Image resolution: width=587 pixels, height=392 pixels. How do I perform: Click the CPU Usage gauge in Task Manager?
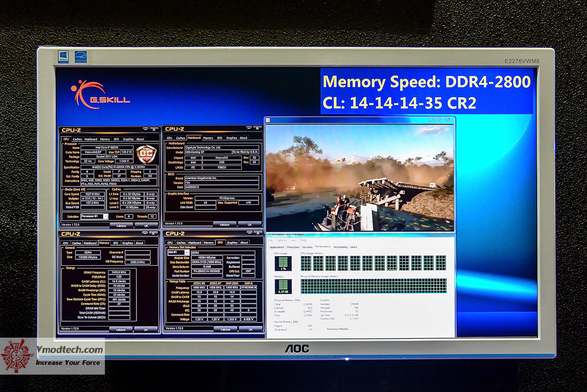pos(283,264)
